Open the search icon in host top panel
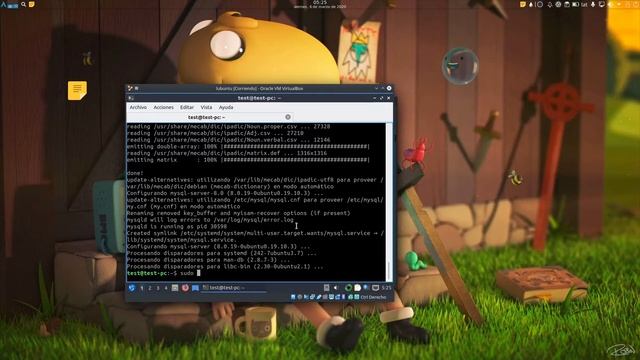640x360 pixels. tap(24, 4)
